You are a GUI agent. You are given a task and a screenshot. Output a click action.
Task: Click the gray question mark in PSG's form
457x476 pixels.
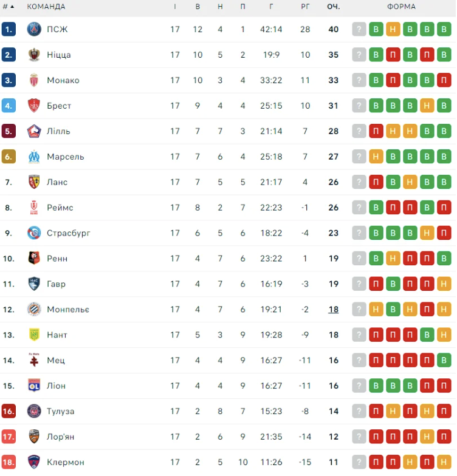point(359,29)
